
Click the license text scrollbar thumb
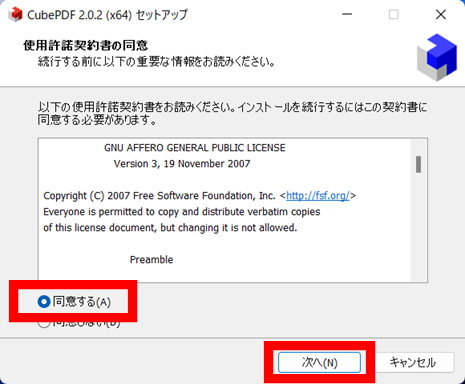(x=418, y=164)
